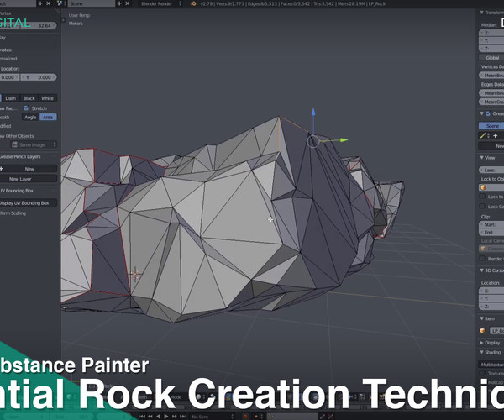Click the cursor Location X 0.000 field
The image size is (504, 420).
(x=9, y=77)
